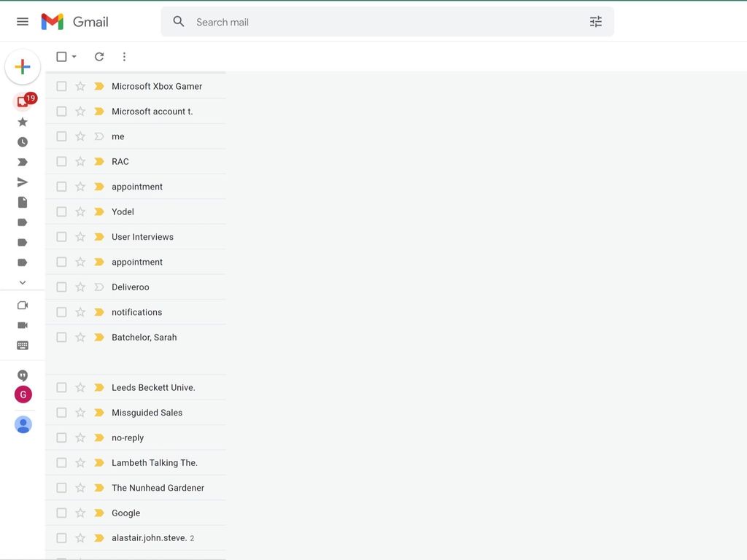
Task: Start a new meeting camera icon
Action: [x=23, y=306]
